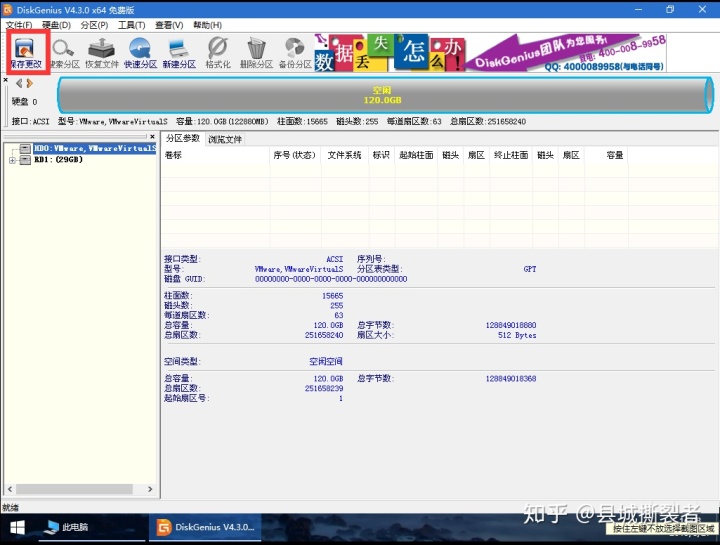Click the Recover Files (恢复文件) icon
Image resolution: width=720 pixels, height=545 pixels.
[102, 52]
